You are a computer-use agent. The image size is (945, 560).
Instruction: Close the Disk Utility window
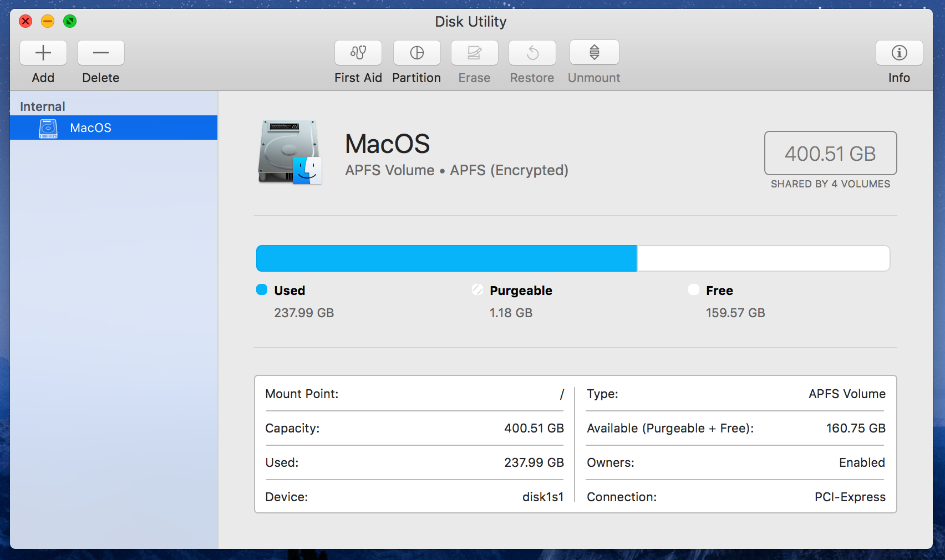tap(26, 22)
